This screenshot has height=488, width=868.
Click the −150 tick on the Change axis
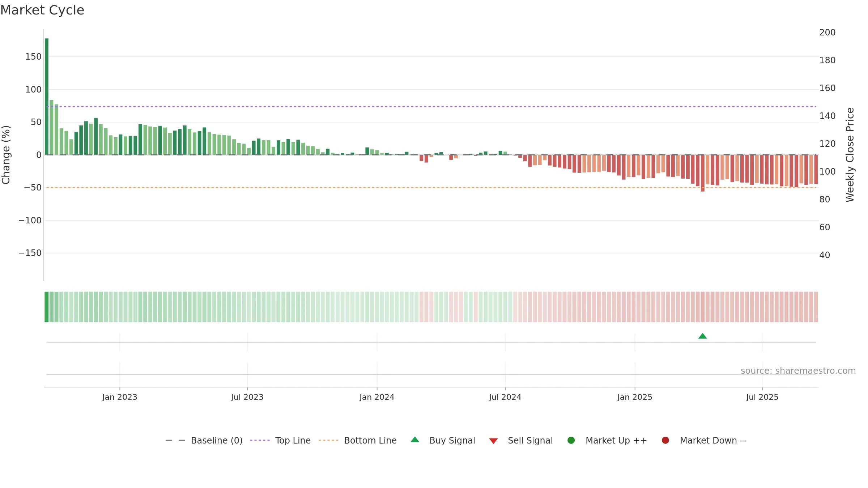[30, 253]
